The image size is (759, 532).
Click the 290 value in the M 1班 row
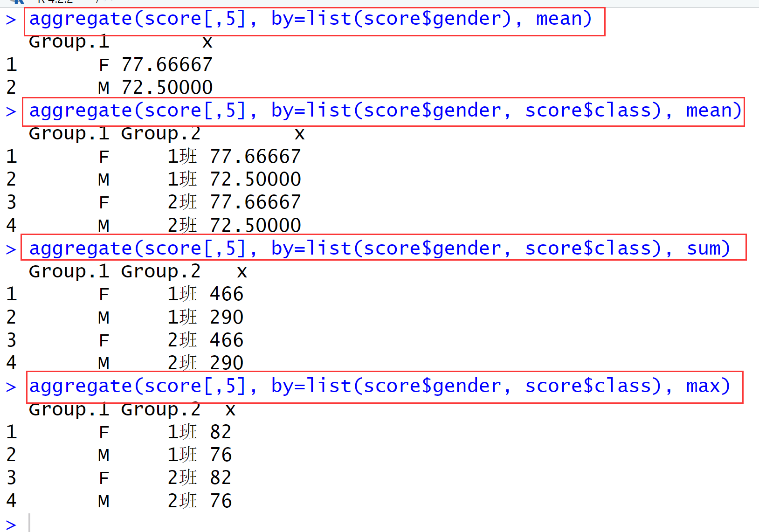point(226,317)
